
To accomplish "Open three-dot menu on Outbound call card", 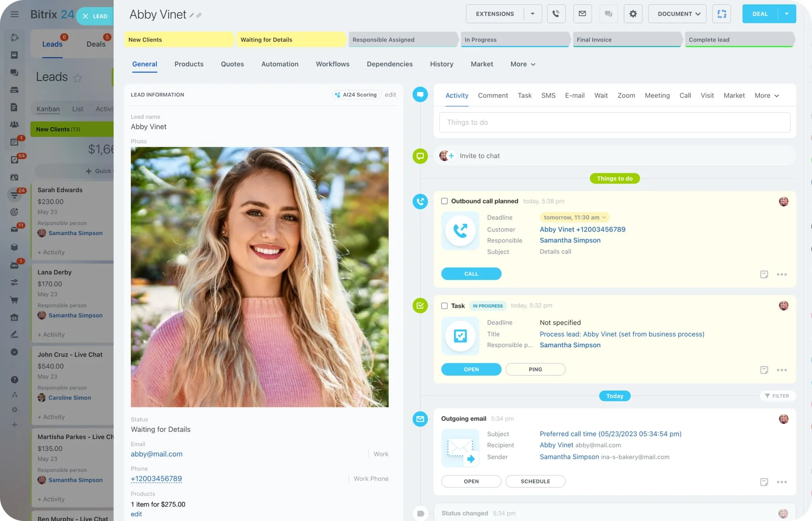I will [782, 274].
